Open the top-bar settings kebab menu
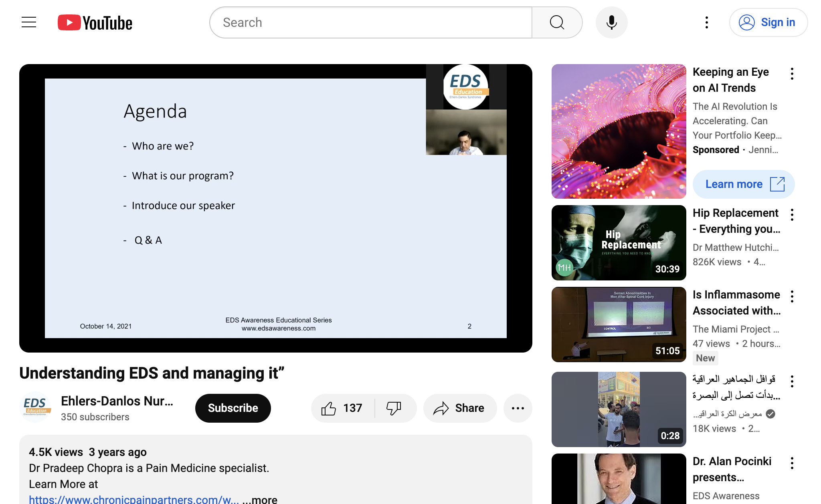 pos(707,22)
